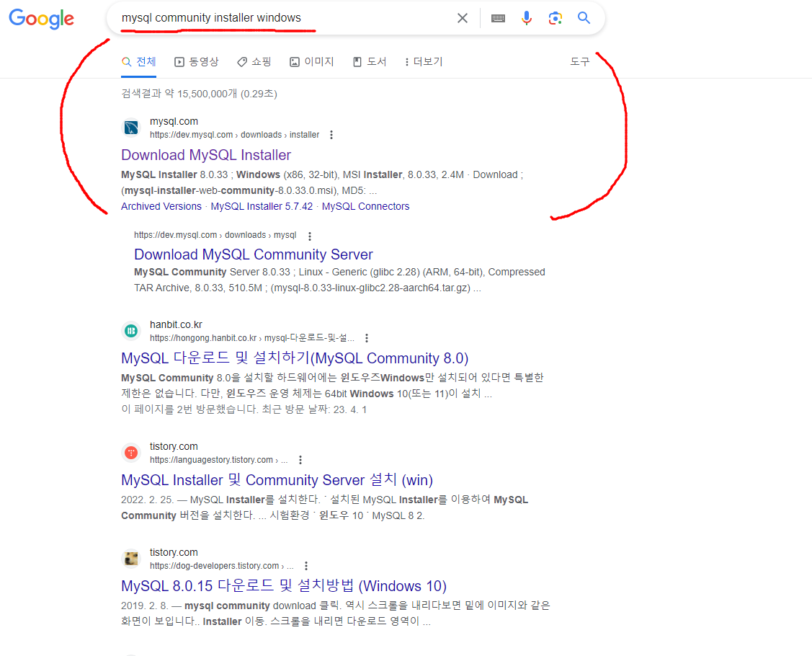
Task: Click the https://hongong.hanbit.co.kr URL breadcrumb
Action: pyautogui.click(x=252, y=338)
